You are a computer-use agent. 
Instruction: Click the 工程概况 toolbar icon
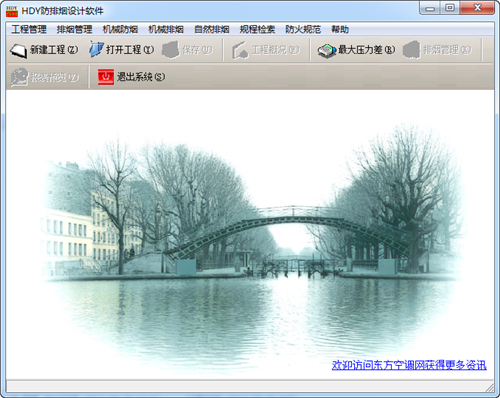[240, 50]
